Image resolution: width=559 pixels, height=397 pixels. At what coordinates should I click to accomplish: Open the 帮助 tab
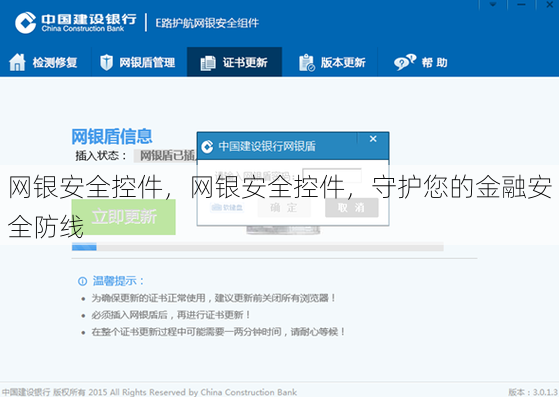[421, 62]
